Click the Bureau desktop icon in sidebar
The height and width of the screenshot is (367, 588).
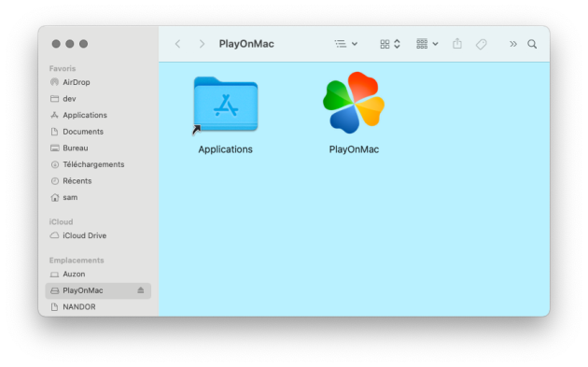coord(55,148)
